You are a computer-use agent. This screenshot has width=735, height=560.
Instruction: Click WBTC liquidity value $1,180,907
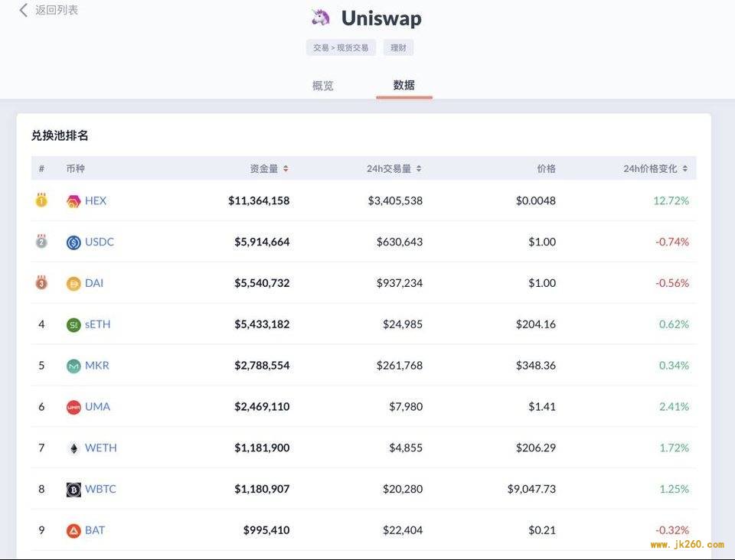coord(262,490)
